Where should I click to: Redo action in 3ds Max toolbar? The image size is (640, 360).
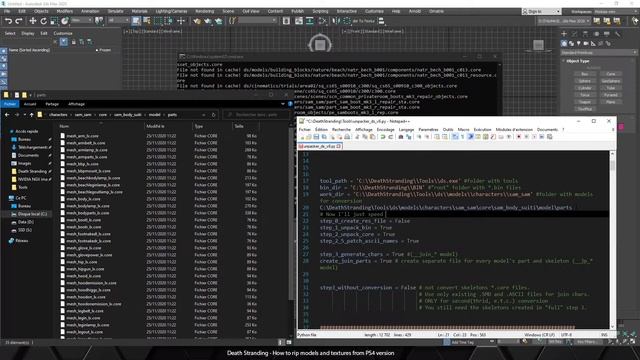pyautogui.click(x=19, y=21)
